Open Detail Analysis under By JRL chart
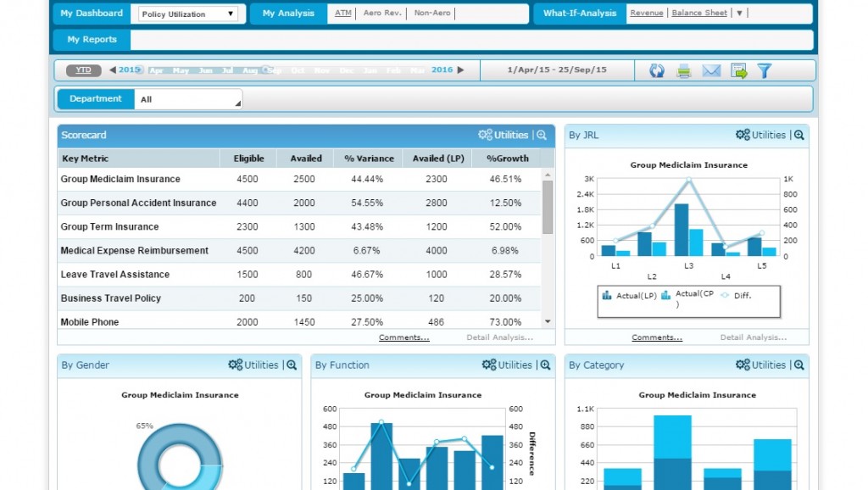Viewport: 868px width, 490px height. (754, 337)
